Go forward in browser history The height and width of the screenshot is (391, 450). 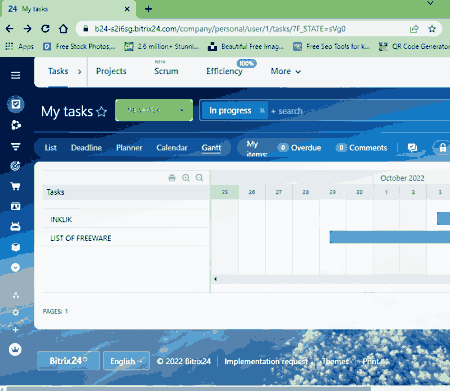(27, 29)
